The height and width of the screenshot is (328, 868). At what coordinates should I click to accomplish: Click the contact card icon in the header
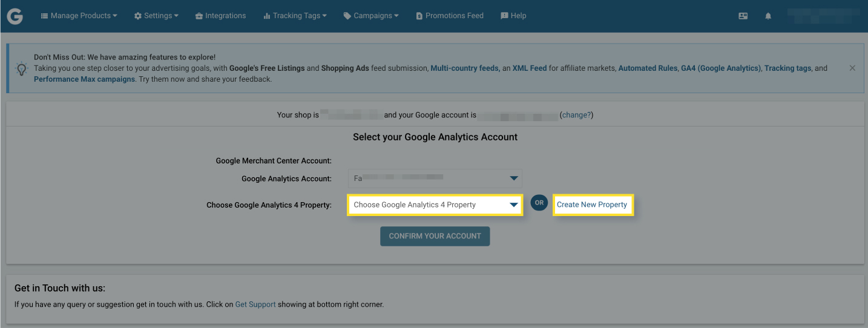(x=743, y=16)
